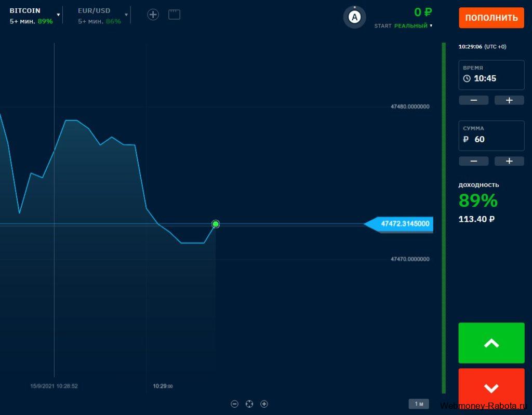Screen dimensions: 532x415
Task: Open the chart layout grid icon
Action: pos(175,15)
